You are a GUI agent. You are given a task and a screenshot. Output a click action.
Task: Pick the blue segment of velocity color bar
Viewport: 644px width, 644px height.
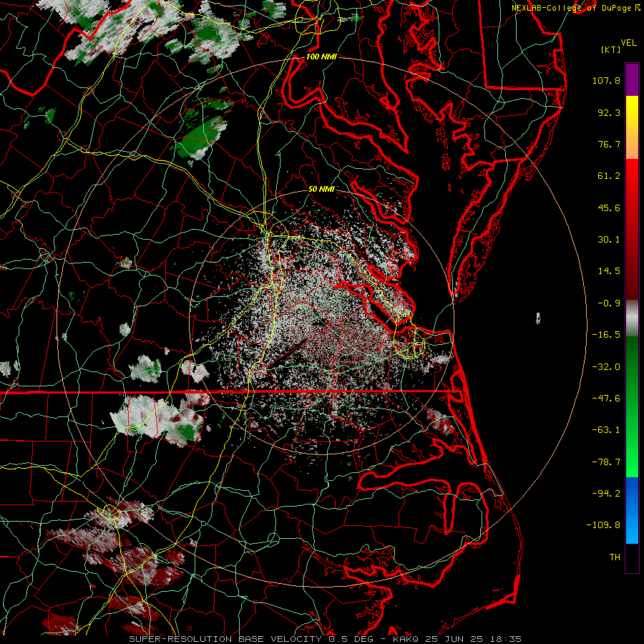(632, 510)
